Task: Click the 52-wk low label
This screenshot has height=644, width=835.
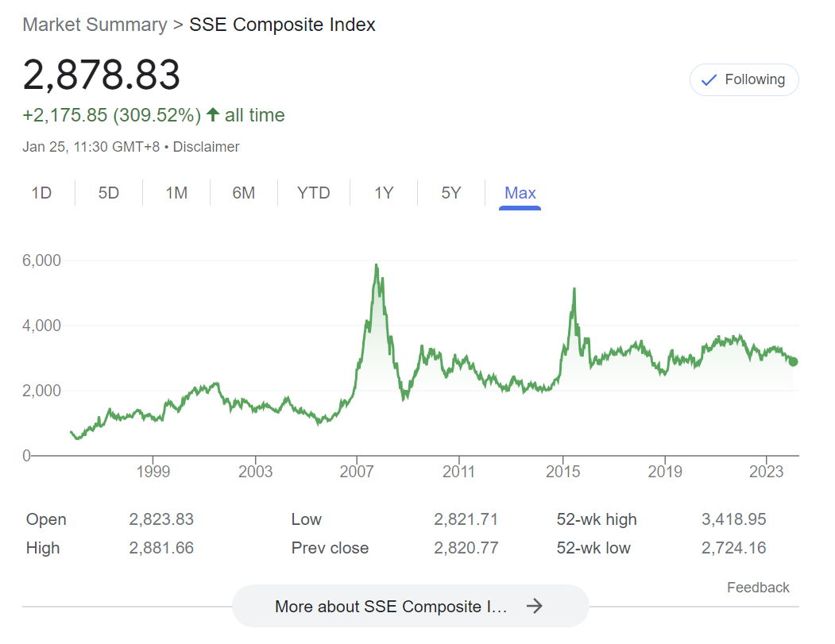Action: (593, 548)
